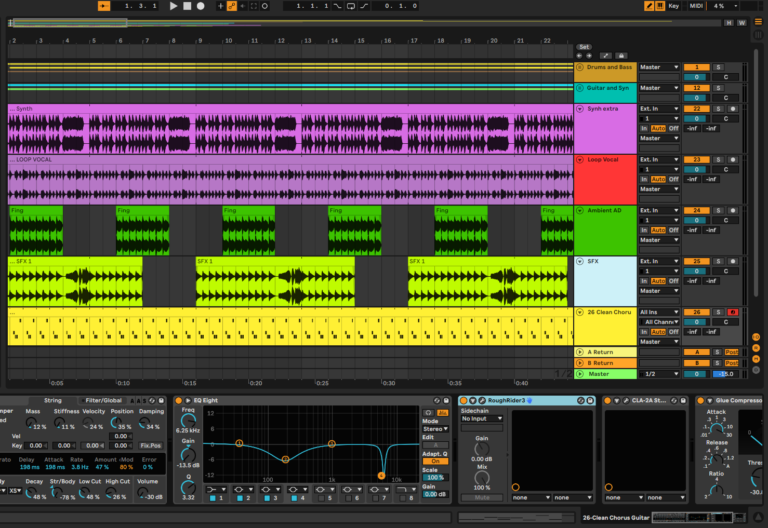
Task: Collapse the Ambient AD track
Action: pyautogui.click(x=580, y=211)
